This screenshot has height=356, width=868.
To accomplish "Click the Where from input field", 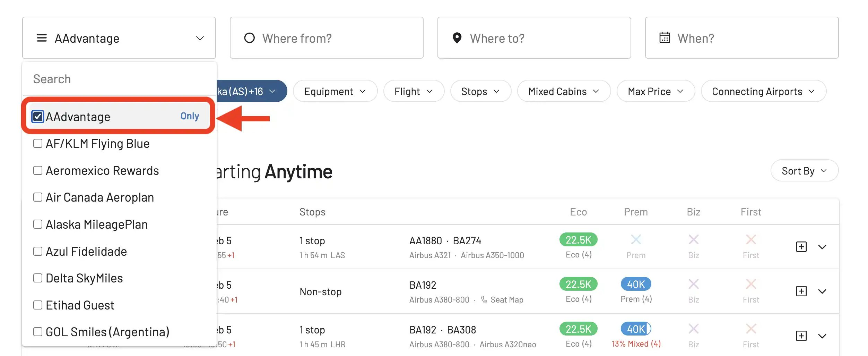I will (327, 38).
